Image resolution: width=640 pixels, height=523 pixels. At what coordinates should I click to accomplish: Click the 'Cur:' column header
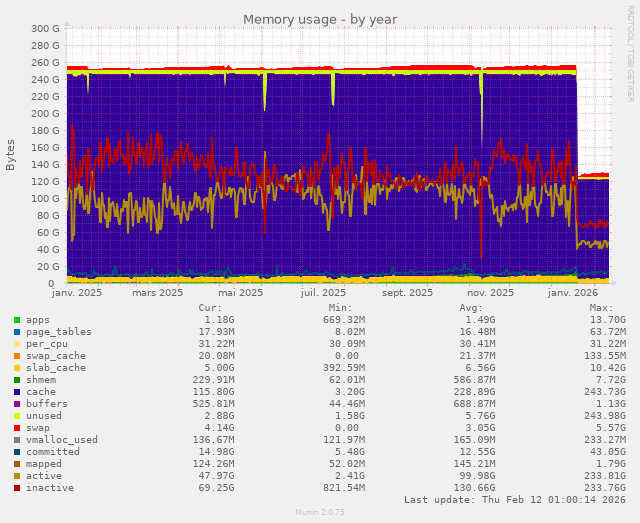tap(210, 308)
